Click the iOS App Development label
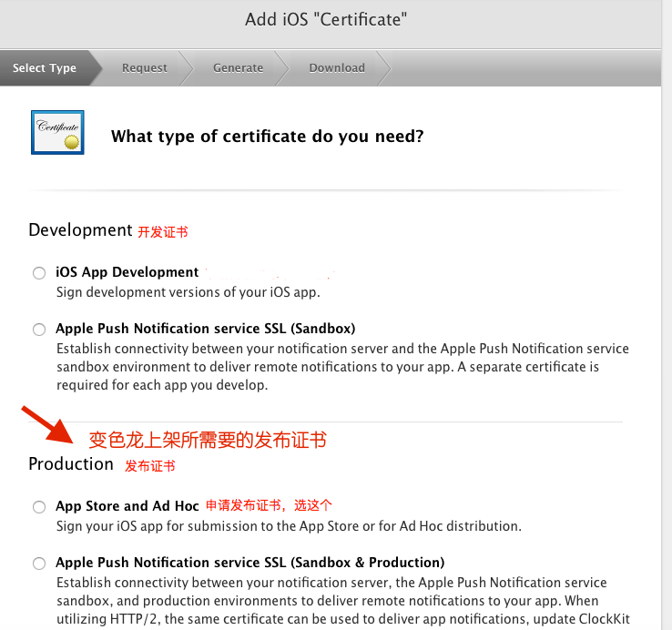672x630 pixels. tap(127, 272)
